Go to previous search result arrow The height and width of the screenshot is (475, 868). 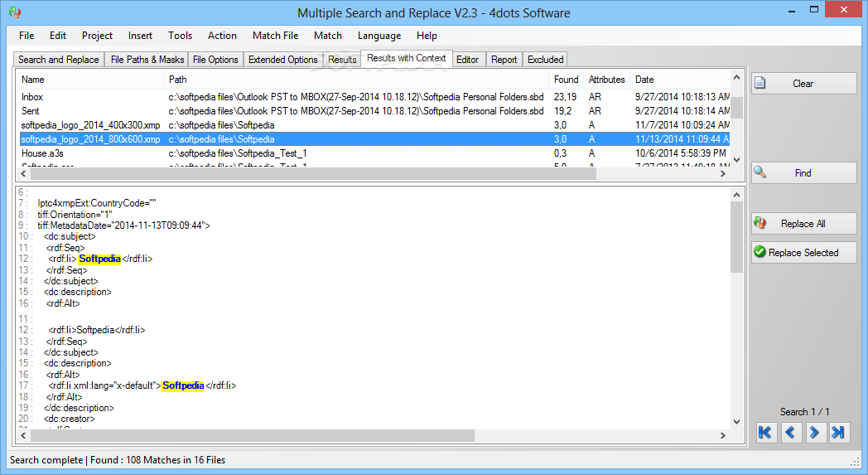(790, 433)
